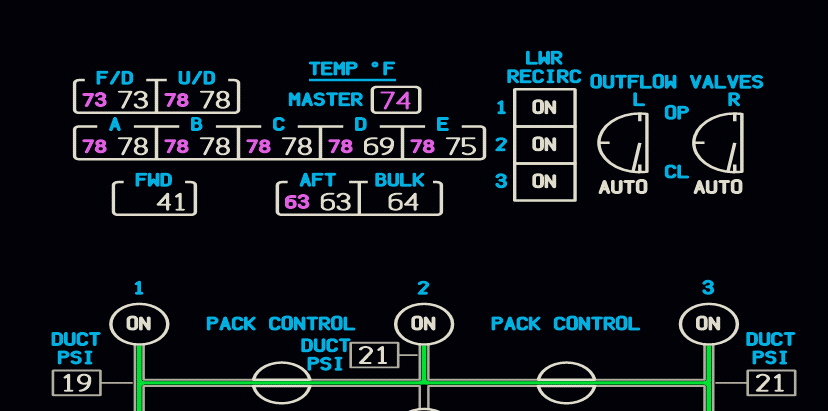The image size is (828, 411).
Task: Click white 78 in zone A
Action: tap(133, 146)
